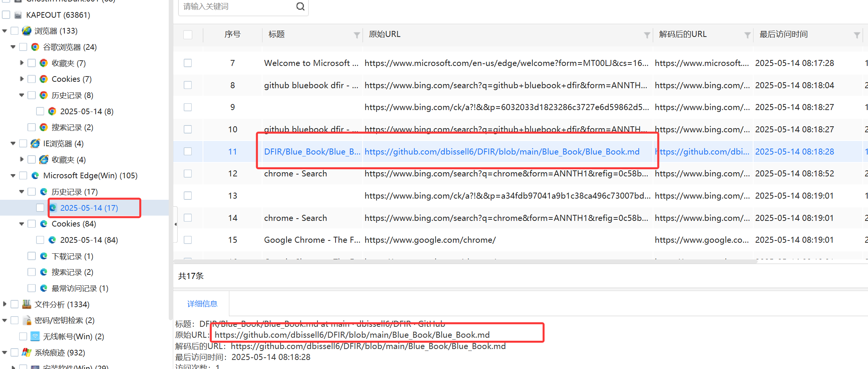Open the github.com Blue_Book.md URL in row 11
The height and width of the screenshot is (369, 868).
502,152
